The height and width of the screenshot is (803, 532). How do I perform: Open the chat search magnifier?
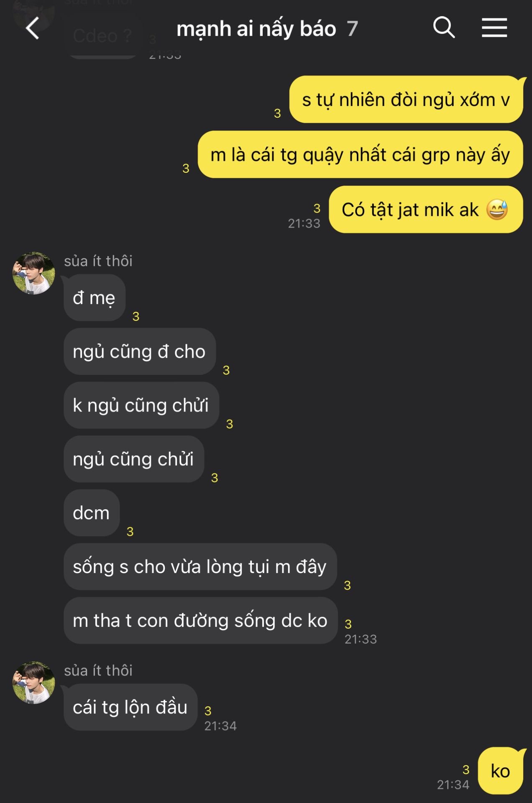[444, 28]
